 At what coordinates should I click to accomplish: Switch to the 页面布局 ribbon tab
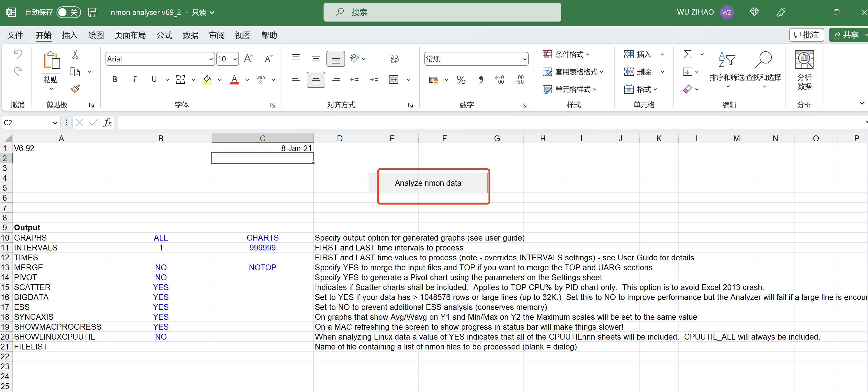(130, 35)
